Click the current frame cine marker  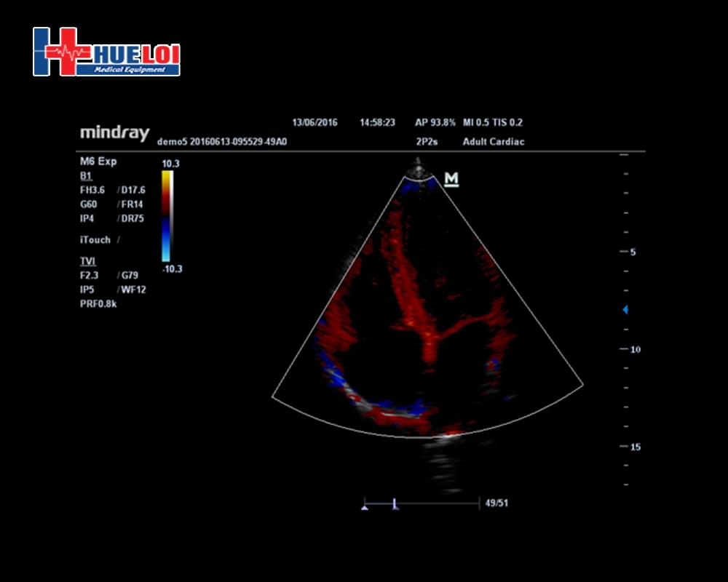tap(395, 504)
